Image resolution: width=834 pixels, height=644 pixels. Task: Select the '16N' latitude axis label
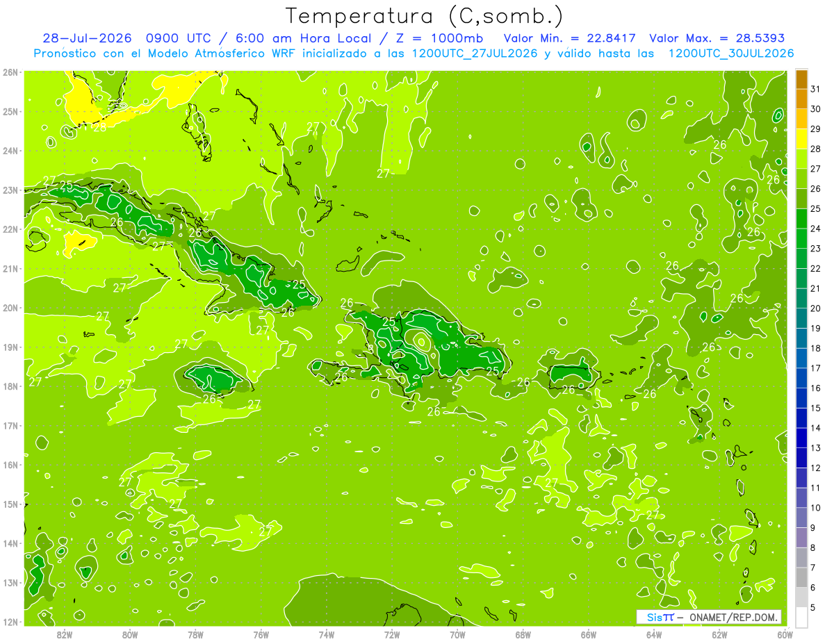[x=10, y=465]
